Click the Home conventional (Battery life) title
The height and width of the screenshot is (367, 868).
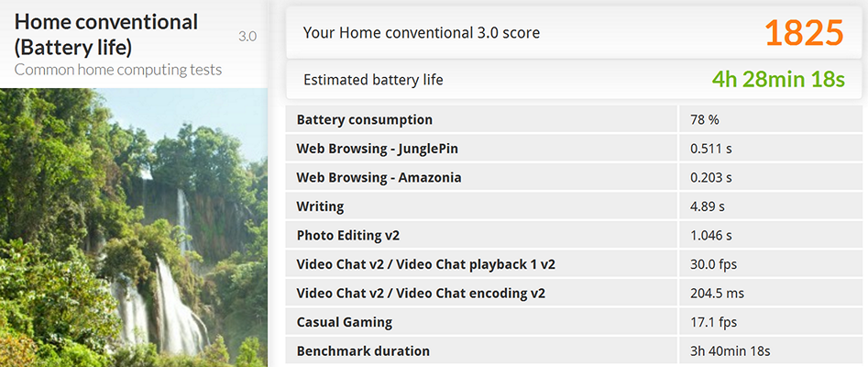coord(106,33)
